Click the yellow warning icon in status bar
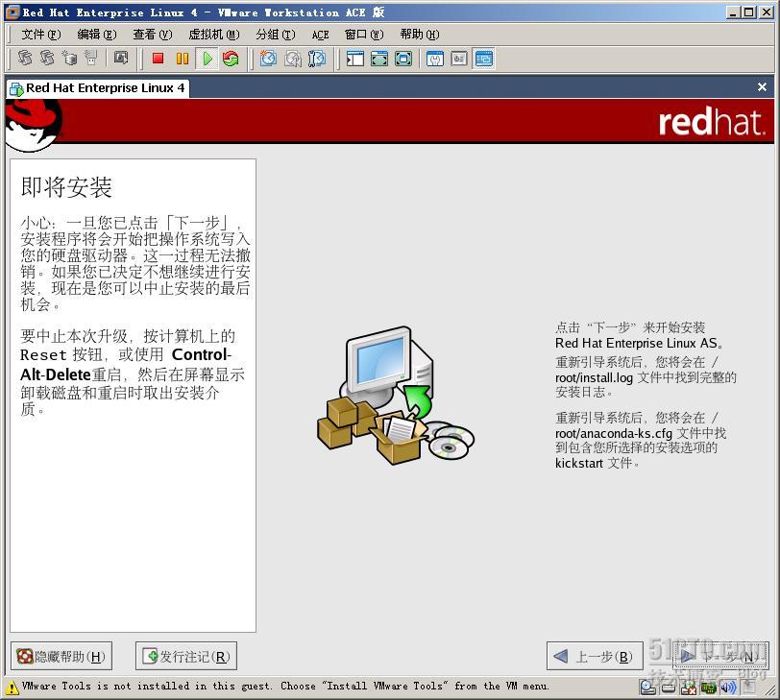This screenshot has height=700, width=780. click(x=12, y=688)
